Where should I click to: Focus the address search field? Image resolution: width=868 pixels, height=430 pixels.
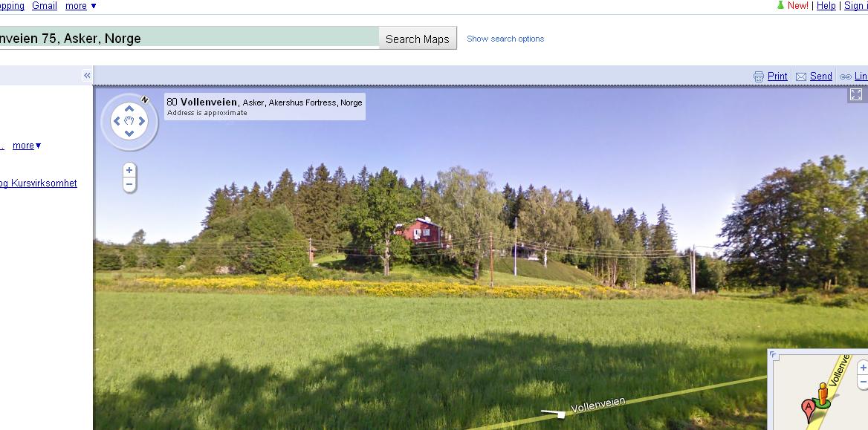189,38
